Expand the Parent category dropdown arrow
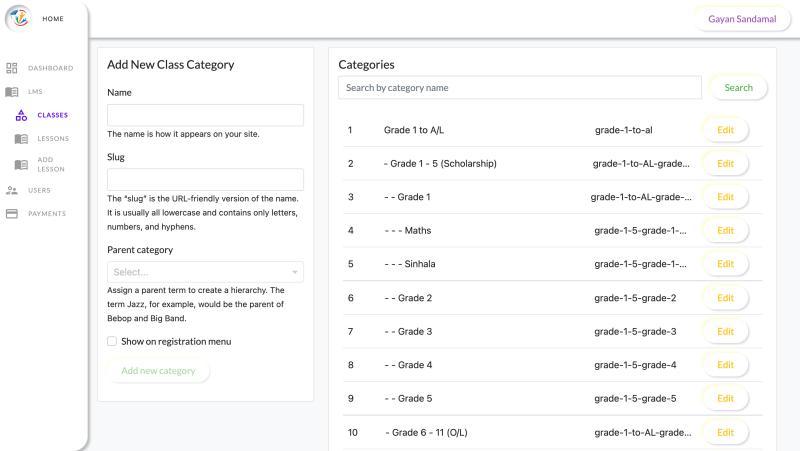Viewport: 800px width, 451px height. [x=295, y=272]
